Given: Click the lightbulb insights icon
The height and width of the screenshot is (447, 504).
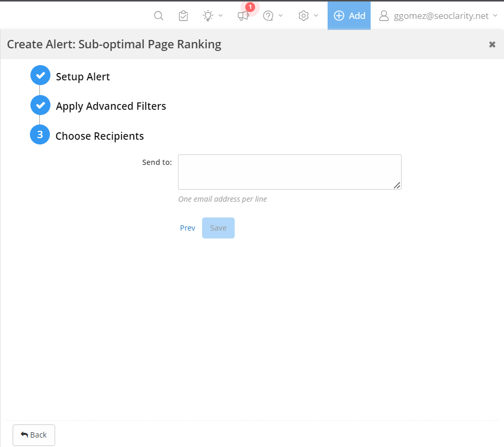Looking at the screenshot, I should click(x=208, y=16).
